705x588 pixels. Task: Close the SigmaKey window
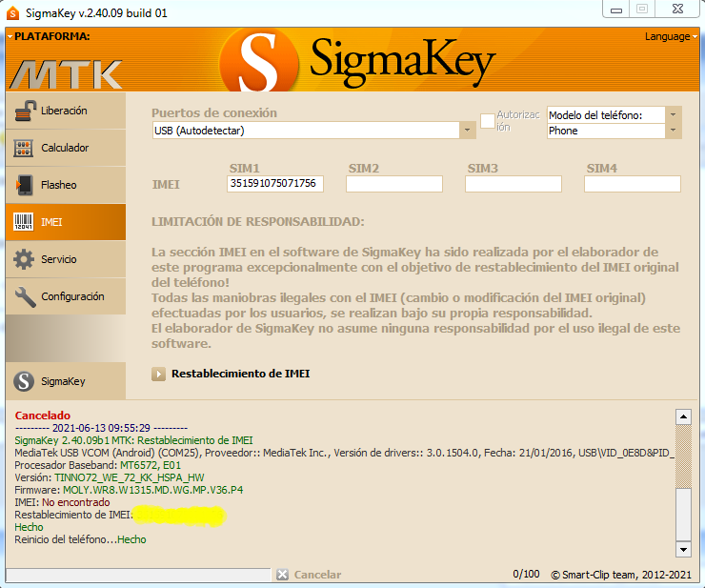pyautogui.click(x=677, y=9)
